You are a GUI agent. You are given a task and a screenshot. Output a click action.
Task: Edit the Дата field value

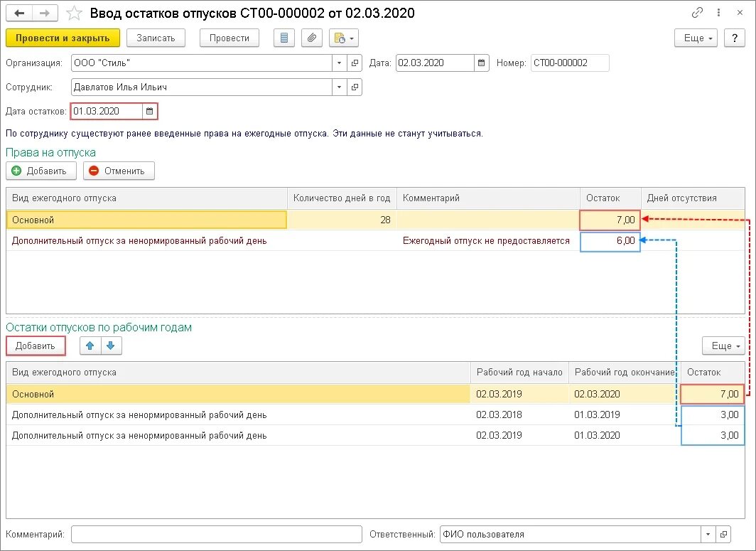(435, 63)
